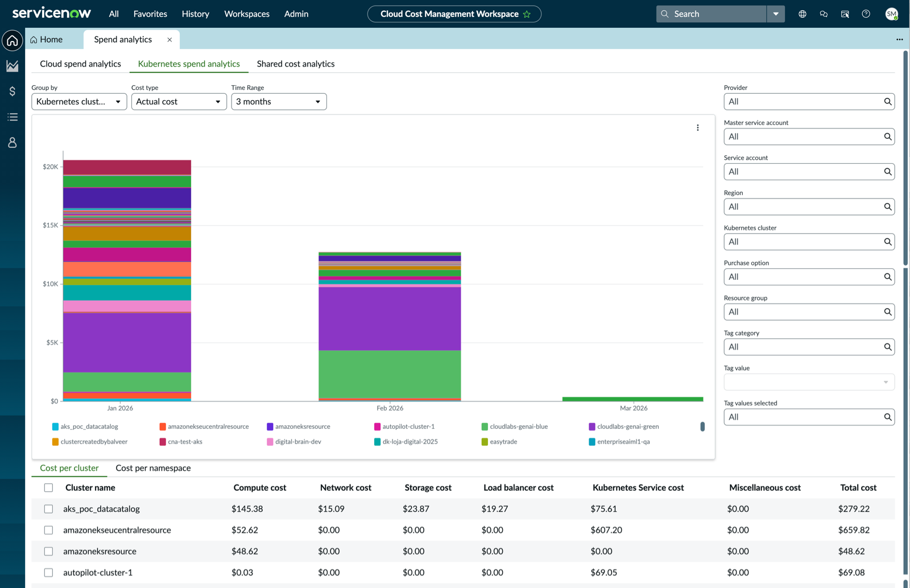Screen dimensions: 910x588
Task: Sort by the Total cost column header
Action: (858, 488)
